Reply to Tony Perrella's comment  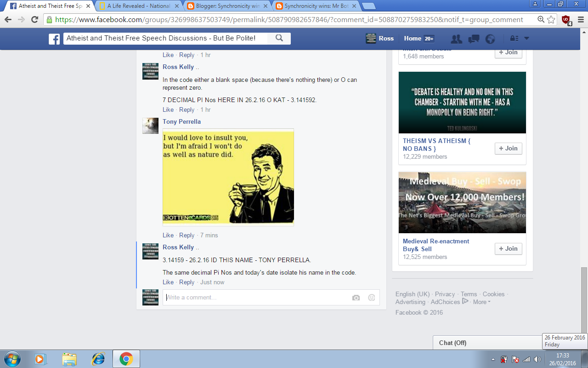pos(187,236)
